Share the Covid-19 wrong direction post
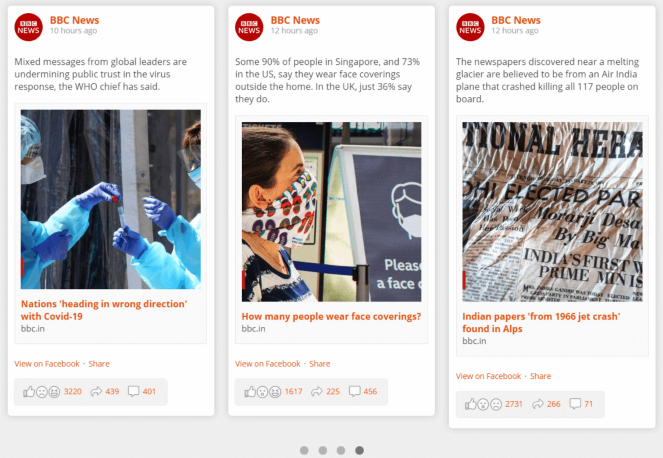The height and width of the screenshot is (458, 663). (x=99, y=364)
